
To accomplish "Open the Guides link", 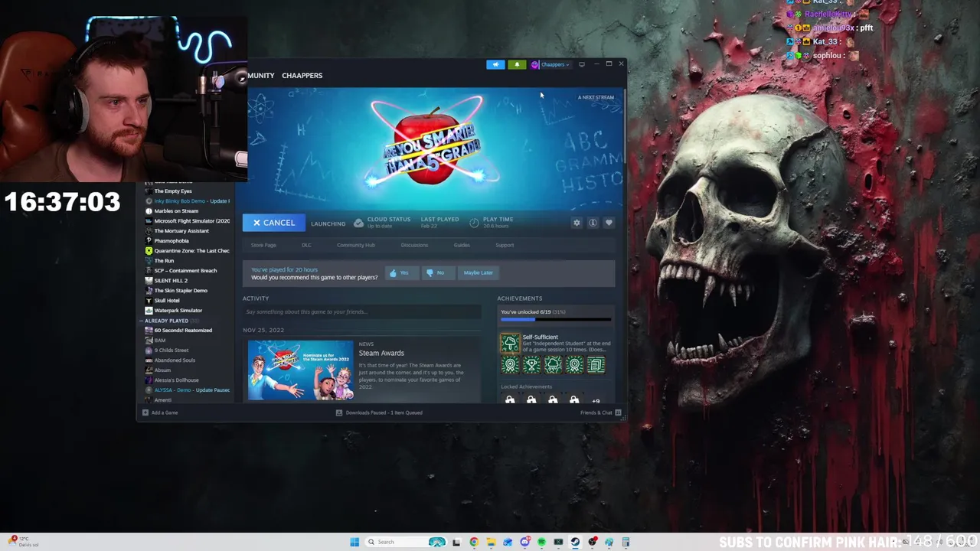I will coord(462,245).
